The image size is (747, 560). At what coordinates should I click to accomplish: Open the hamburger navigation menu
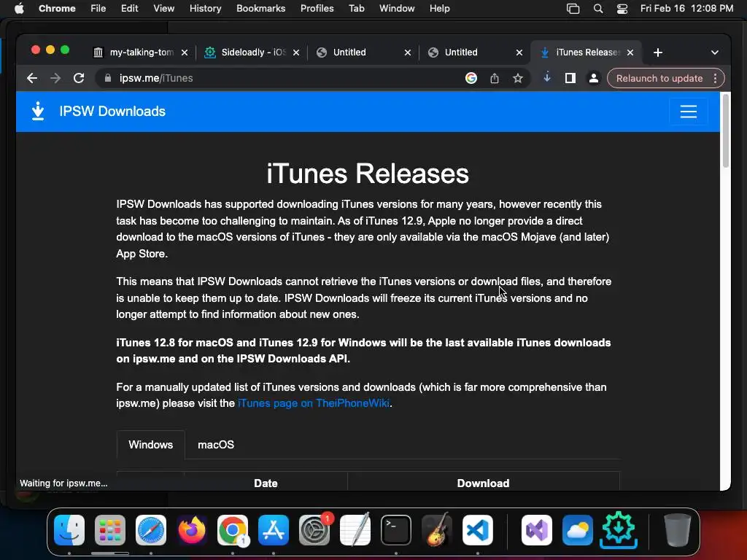[688, 112]
